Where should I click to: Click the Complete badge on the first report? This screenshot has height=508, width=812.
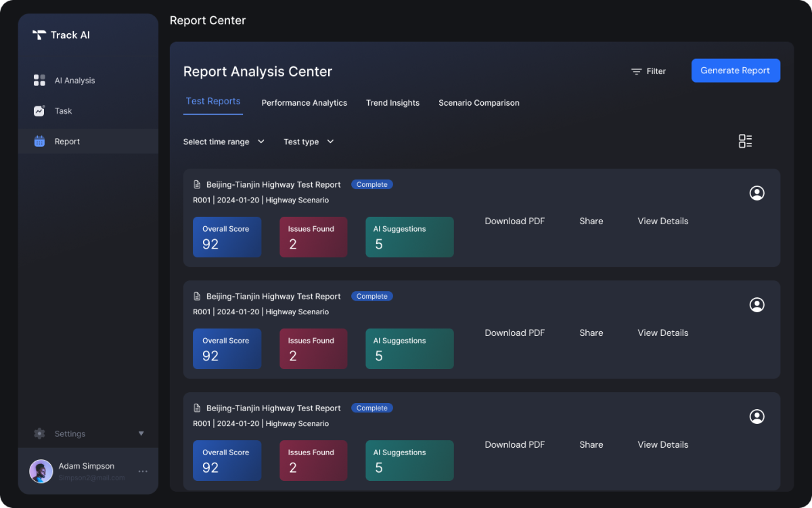(x=372, y=184)
